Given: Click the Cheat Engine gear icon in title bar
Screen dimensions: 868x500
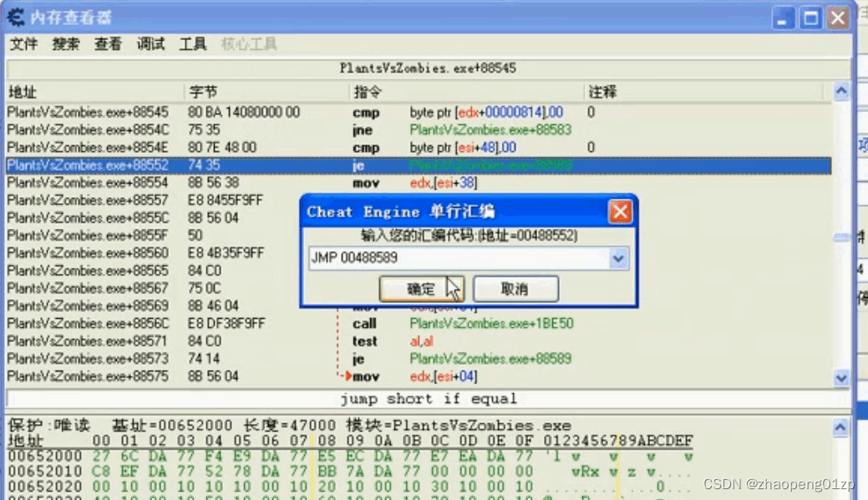Looking at the screenshot, I should pyautogui.click(x=16, y=18).
